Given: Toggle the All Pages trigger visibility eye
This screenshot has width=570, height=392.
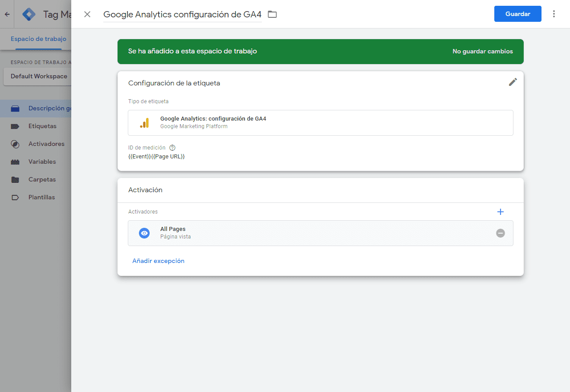Looking at the screenshot, I should [144, 233].
